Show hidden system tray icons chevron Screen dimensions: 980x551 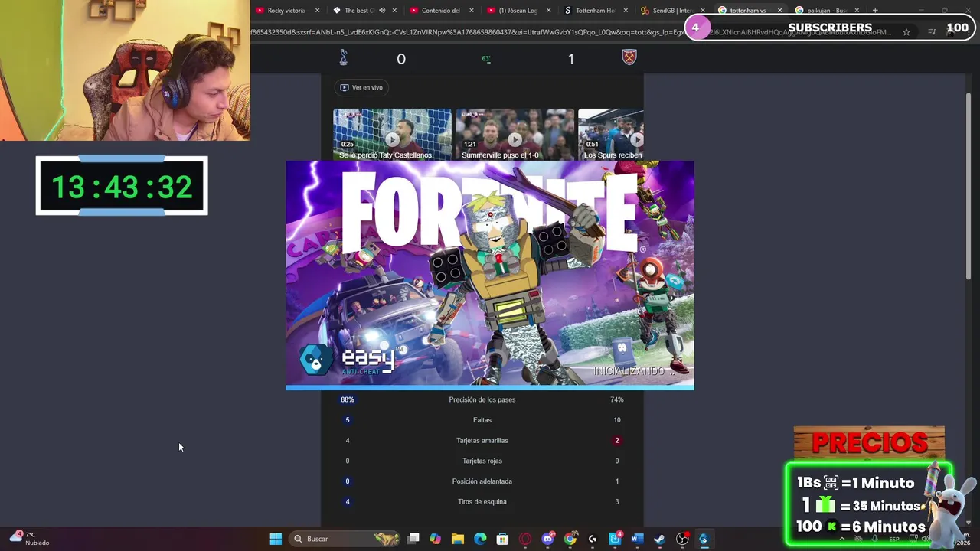(x=842, y=539)
